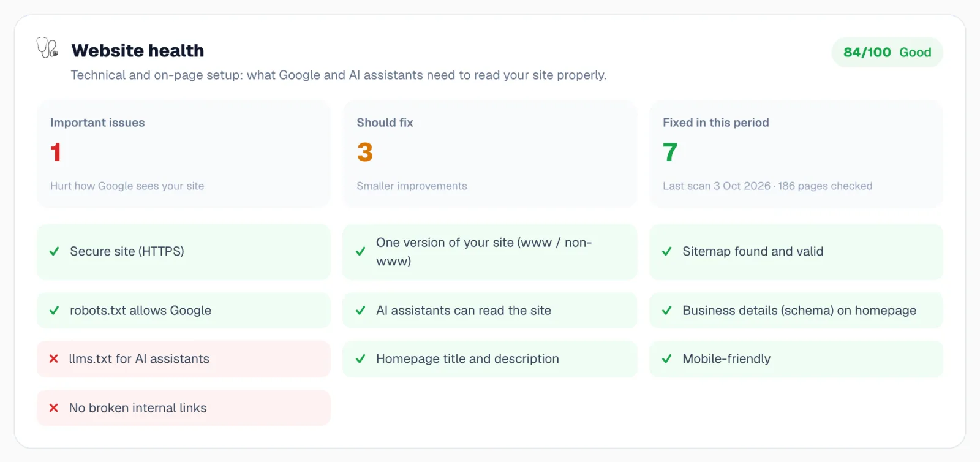Viewport: 980px width, 462px height.
Task: Select the AI assistants can read the site label
Action: pos(464,311)
